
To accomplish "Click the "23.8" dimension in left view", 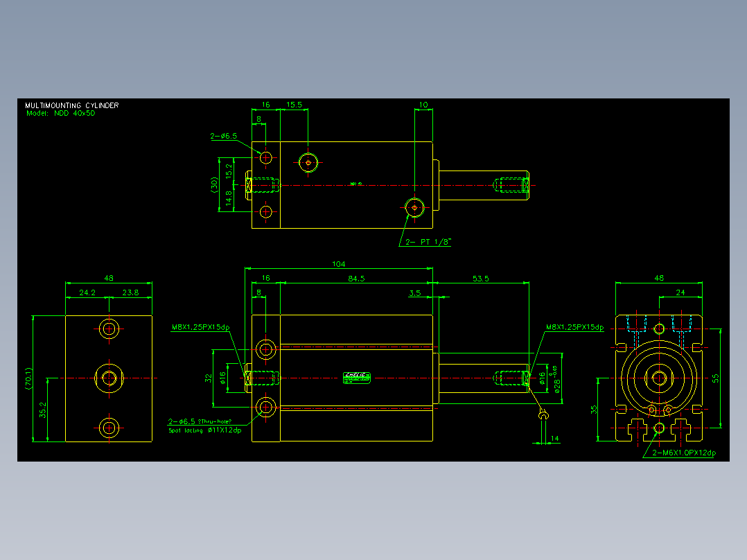I will (130, 292).
